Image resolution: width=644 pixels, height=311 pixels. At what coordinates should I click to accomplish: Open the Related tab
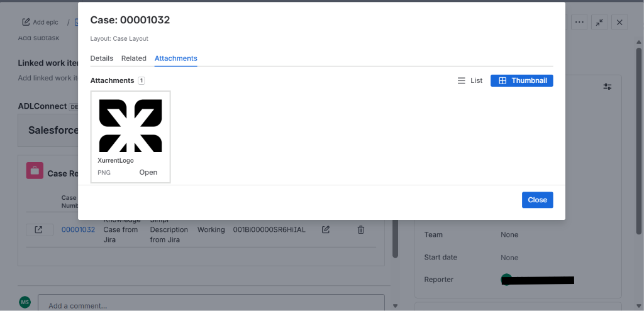(133, 58)
